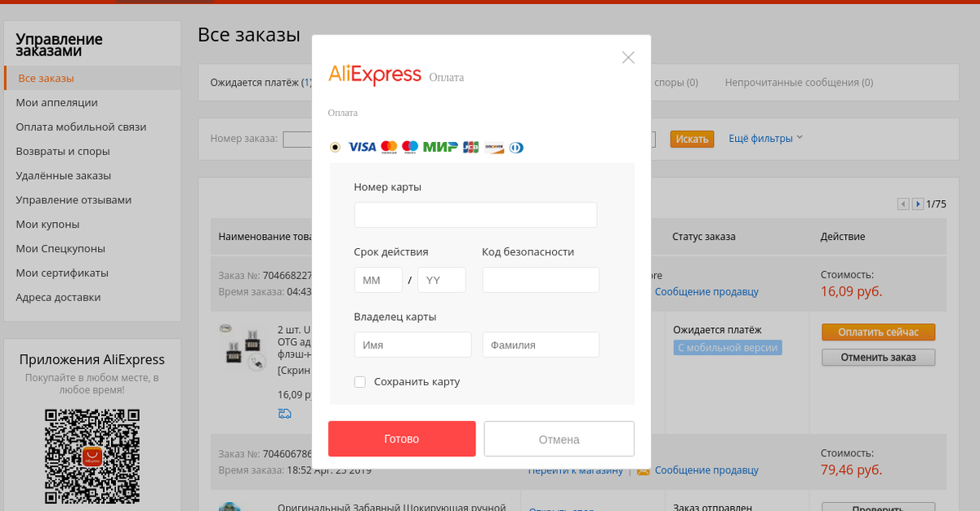
Task: Click the JCB card logo
Action: [470, 147]
